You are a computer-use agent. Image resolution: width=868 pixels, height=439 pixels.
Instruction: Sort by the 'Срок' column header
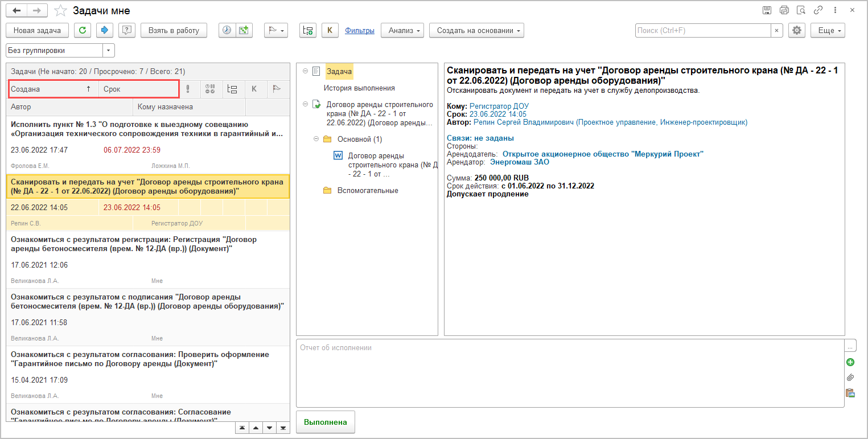click(137, 89)
